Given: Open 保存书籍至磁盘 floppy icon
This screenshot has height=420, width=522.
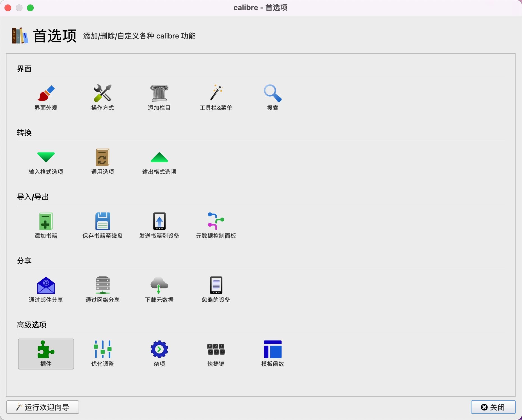Looking at the screenshot, I should 103,226.
